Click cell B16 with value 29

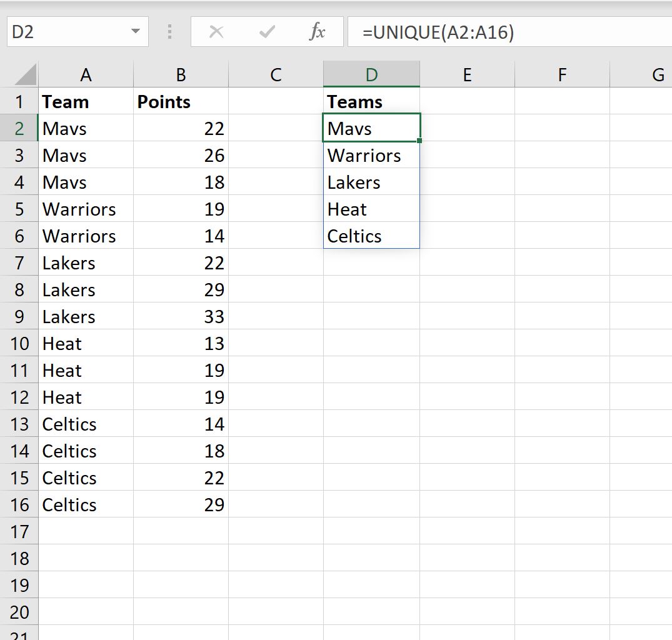coord(181,504)
